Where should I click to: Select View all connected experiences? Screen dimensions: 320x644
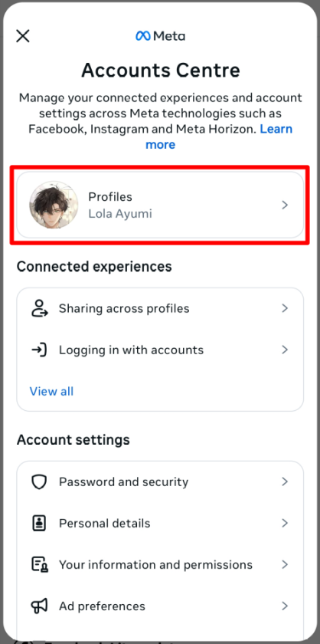[52, 392]
